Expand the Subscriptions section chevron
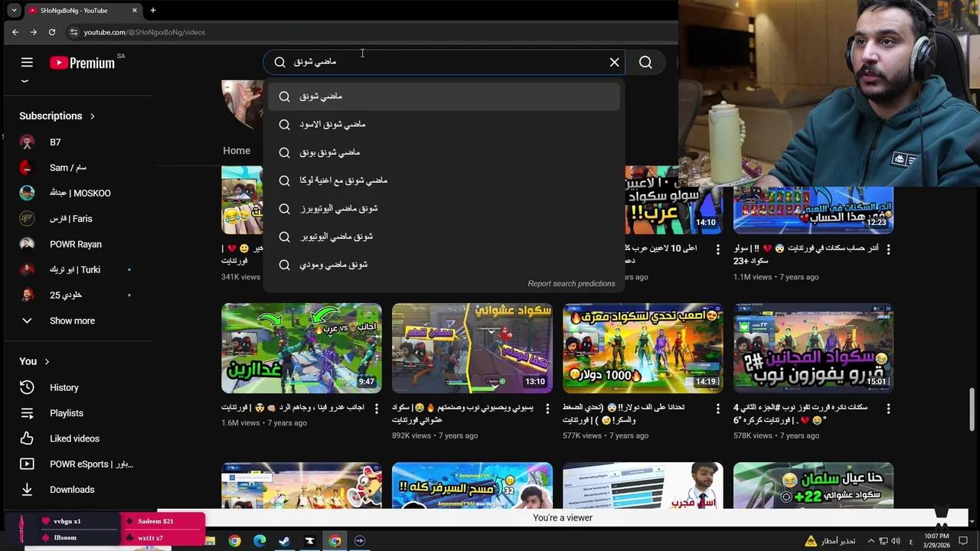The image size is (980, 551). [93, 116]
